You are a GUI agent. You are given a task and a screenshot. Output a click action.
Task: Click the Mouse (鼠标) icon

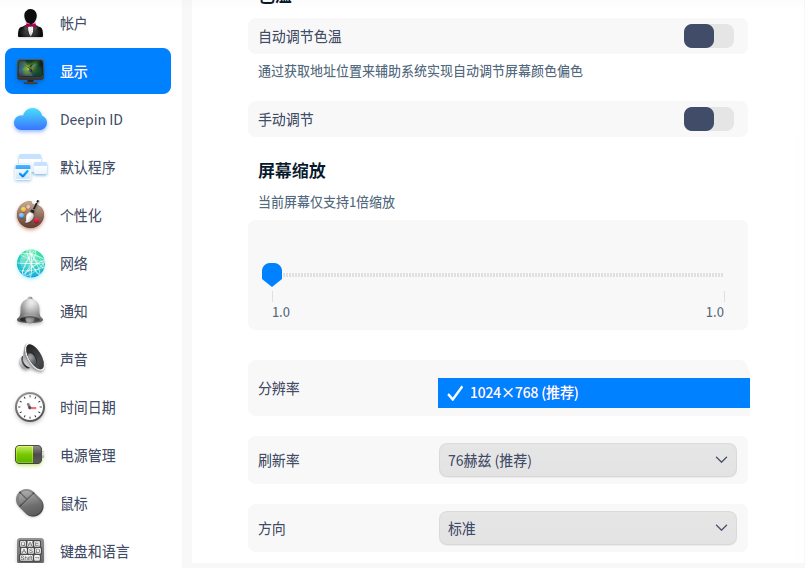(x=30, y=503)
